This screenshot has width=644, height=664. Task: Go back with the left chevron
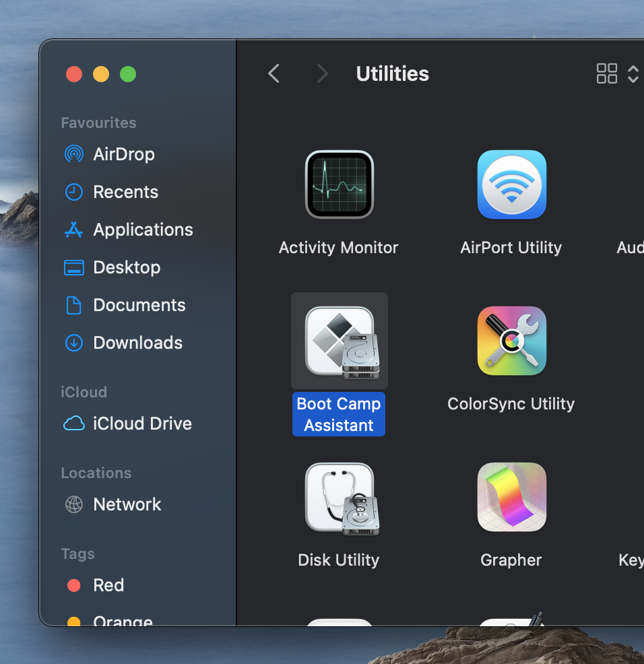(273, 73)
